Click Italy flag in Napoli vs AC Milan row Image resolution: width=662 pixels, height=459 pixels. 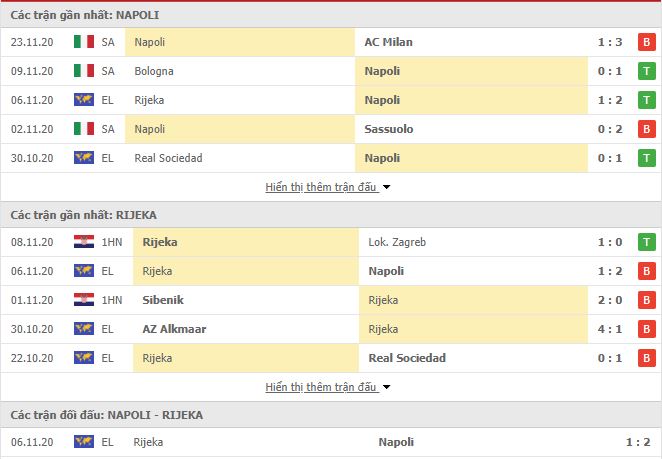pyautogui.click(x=84, y=42)
